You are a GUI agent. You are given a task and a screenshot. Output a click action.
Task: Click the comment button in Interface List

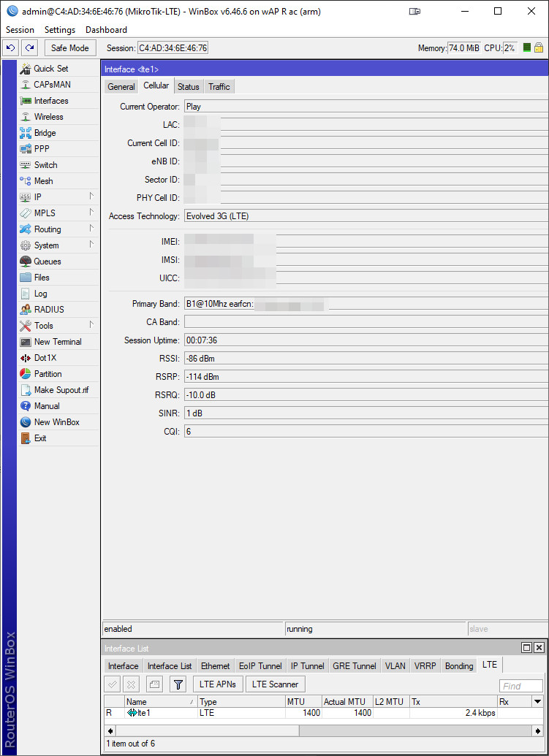pyautogui.click(x=154, y=684)
